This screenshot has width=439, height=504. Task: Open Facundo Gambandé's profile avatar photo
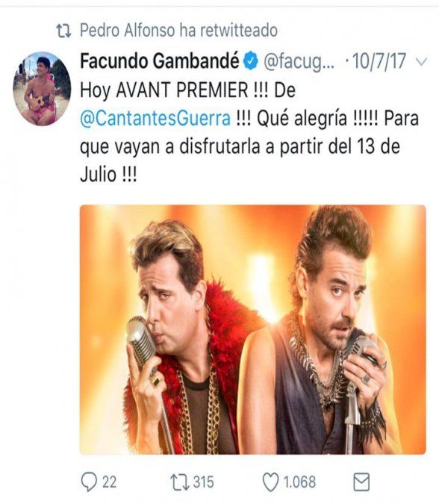coord(42,88)
